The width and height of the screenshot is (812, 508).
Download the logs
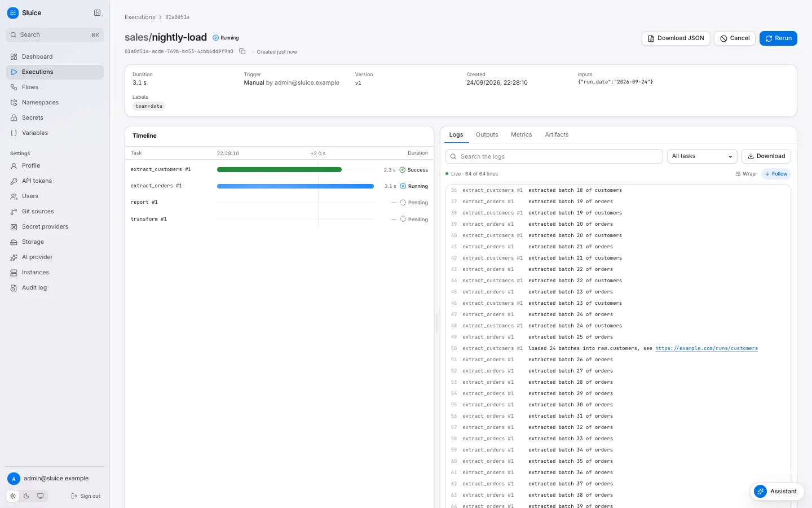pos(766,156)
